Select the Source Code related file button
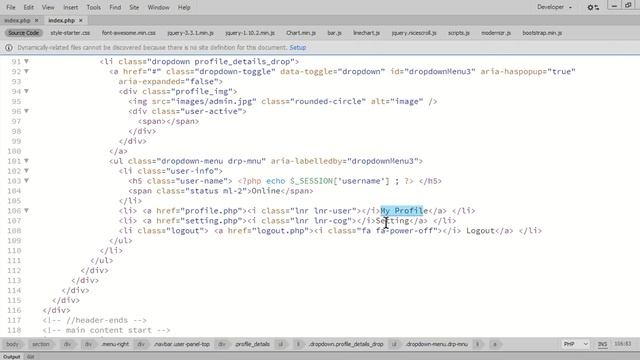The height and width of the screenshot is (360, 640). point(23,33)
